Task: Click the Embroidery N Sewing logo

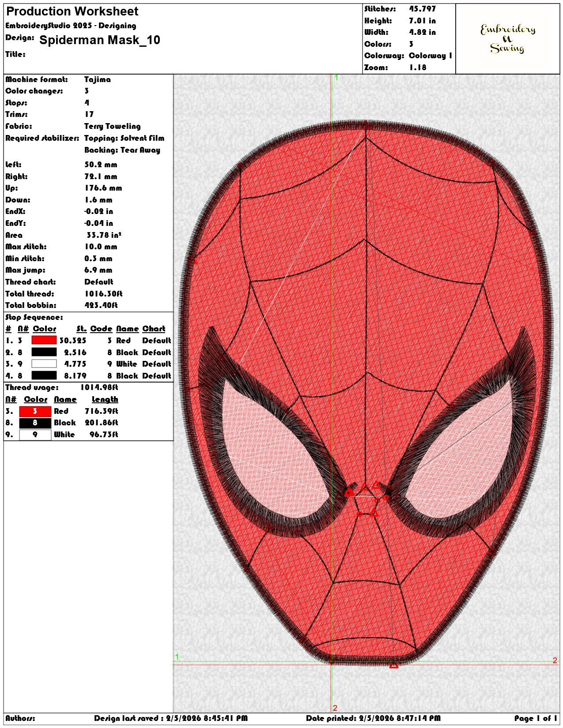Action: [x=508, y=39]
